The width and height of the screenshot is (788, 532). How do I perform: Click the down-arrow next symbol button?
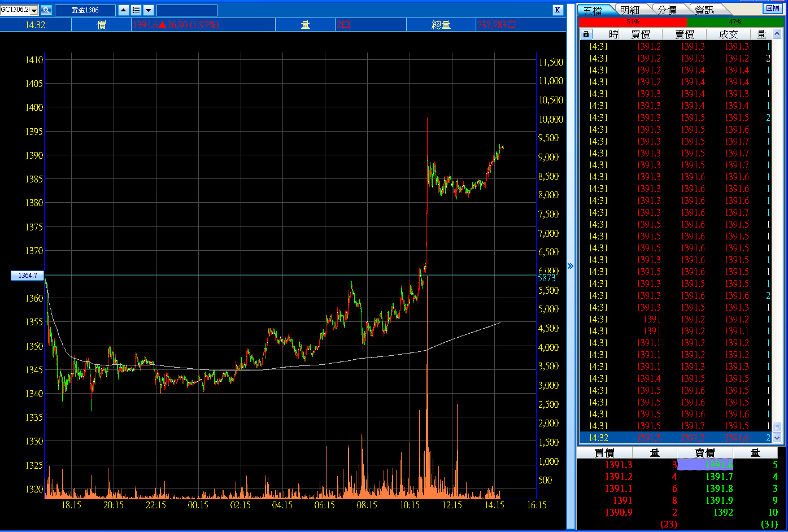(x=149, y=10)
